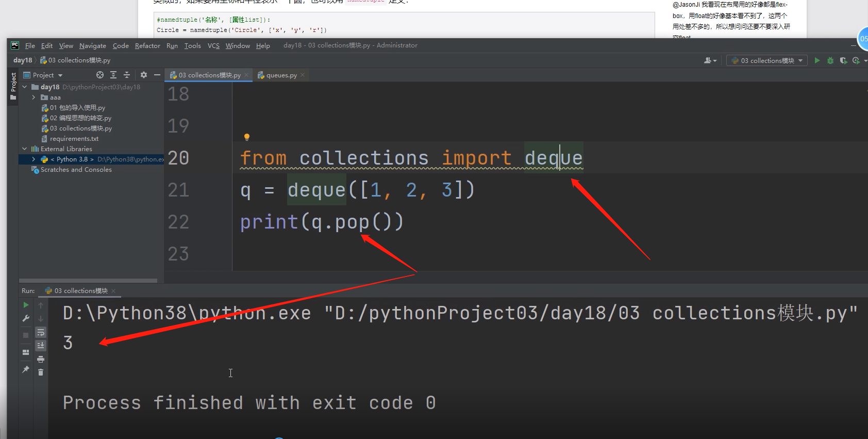Viewport: 868px width, 439px height.
Task: Open the VCS menu
Action: [213, 45]
